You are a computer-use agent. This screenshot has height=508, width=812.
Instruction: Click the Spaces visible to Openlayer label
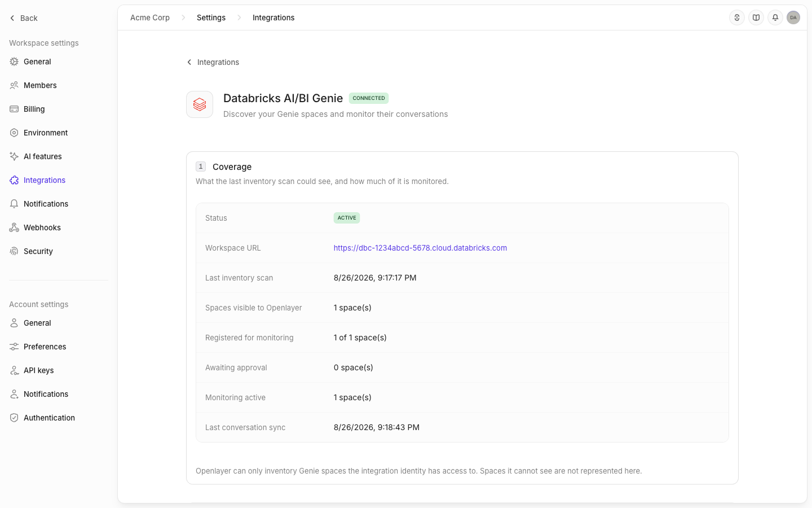[254, 308]
